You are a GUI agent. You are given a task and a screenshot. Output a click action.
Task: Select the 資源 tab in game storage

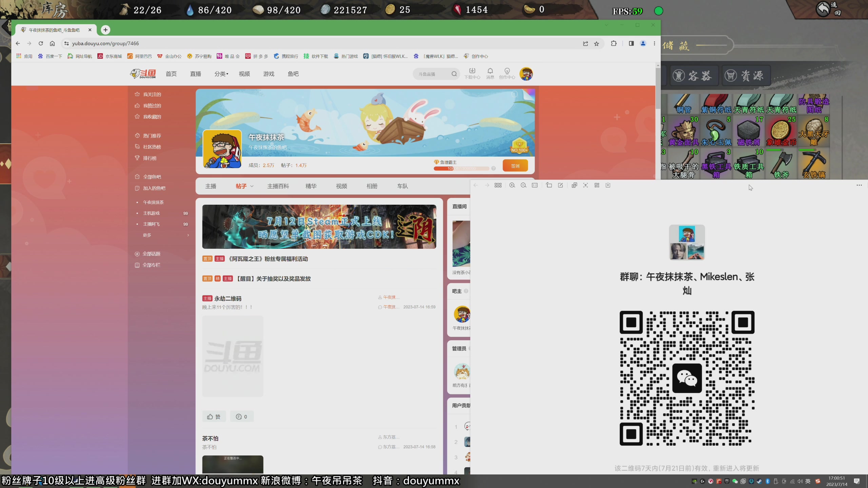[x=746, y=76]
